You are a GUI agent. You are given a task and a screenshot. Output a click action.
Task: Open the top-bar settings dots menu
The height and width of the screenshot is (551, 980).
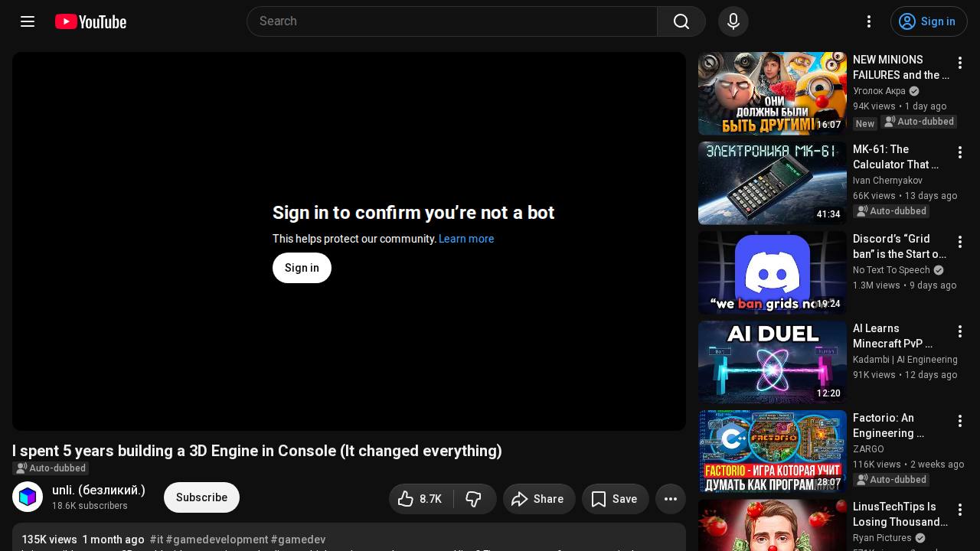(869, 21)
